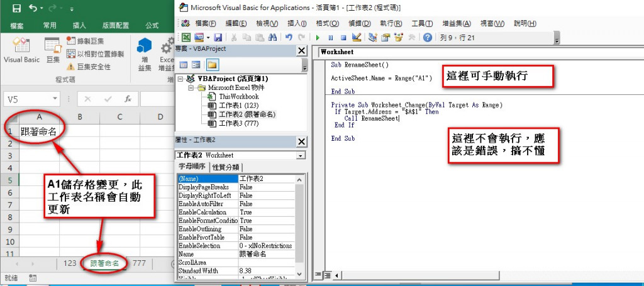This screenshot has height=286, width=644.
Task: Save the workbook from Excel quick access toolbar
Action: (16, 8)
